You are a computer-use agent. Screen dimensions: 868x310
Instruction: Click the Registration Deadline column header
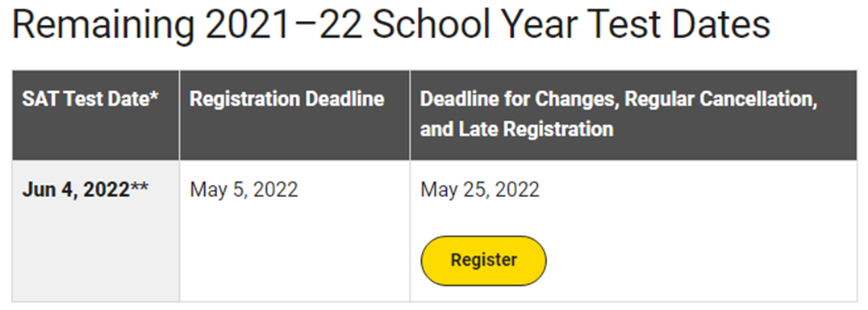coord(286,99)
